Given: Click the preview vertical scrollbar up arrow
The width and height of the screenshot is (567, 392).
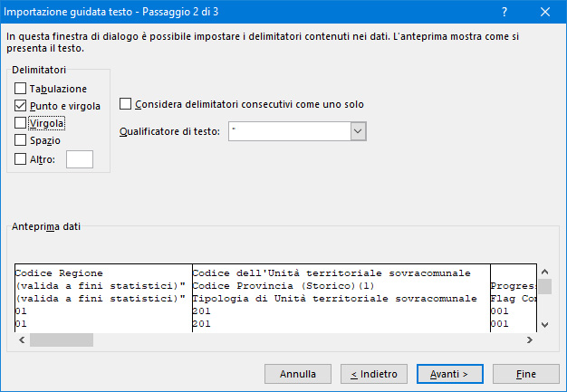Looking at the screenshot, I should tap(545, 272).
